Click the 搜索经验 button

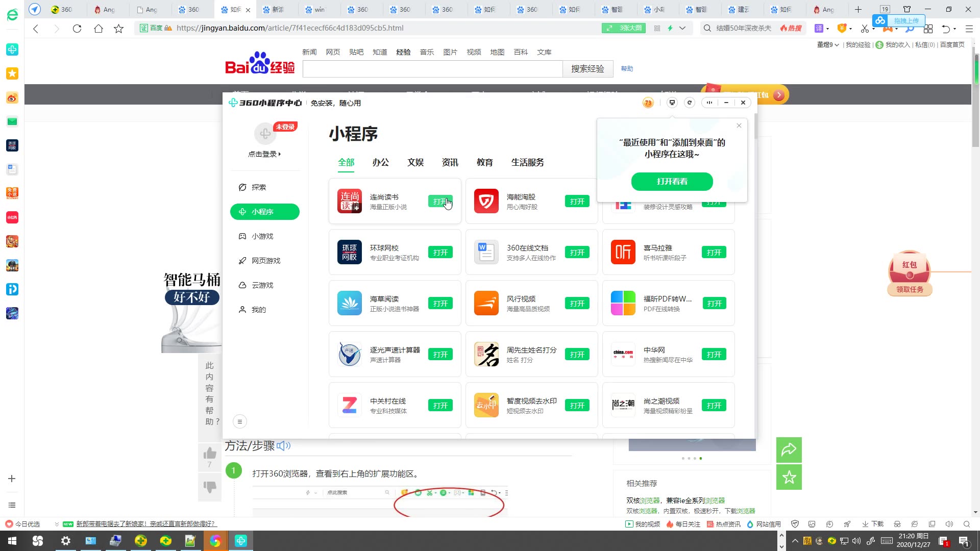[587, 69]
